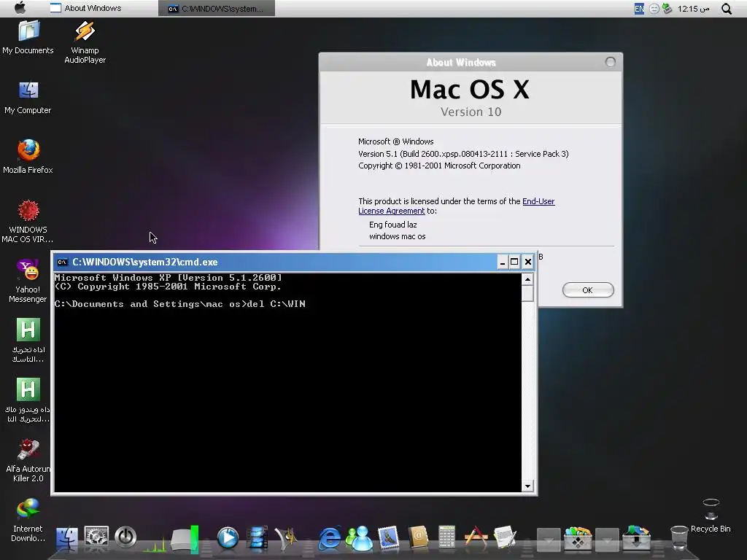Open the gear System Preferences dock icon
This screenshot has height=560, width=747.
click(96, 537)
